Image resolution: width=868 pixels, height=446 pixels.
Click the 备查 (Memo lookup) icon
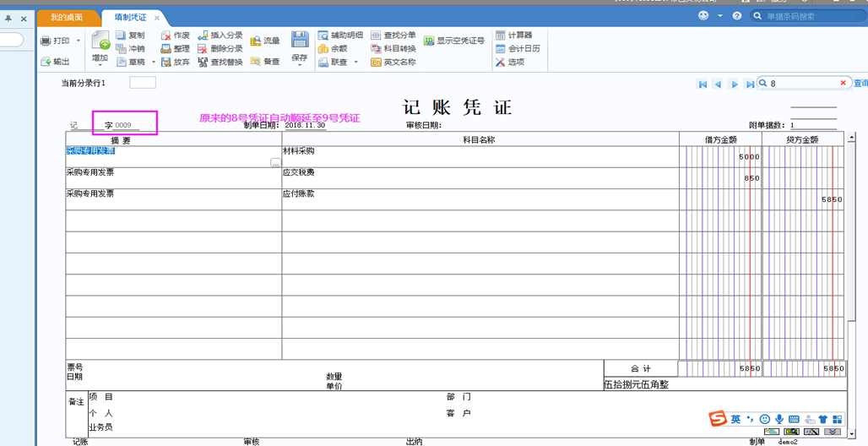tap(256, 62)
